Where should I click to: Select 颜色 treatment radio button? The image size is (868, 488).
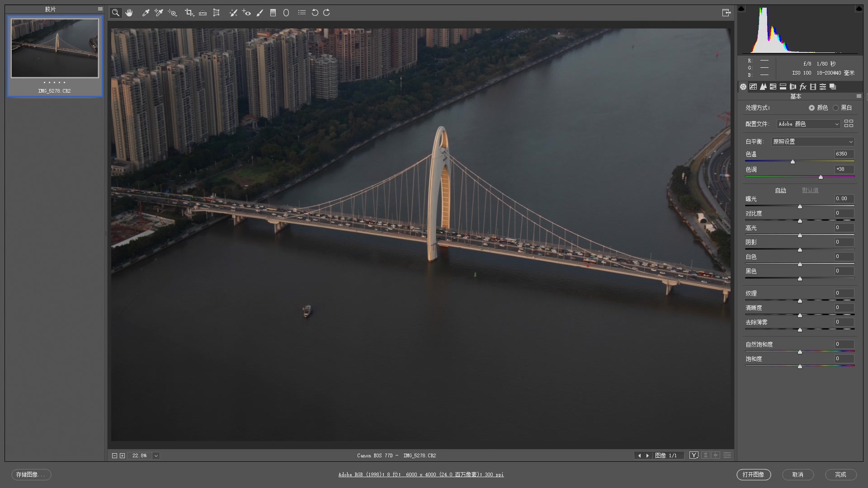[x=811, y=108]
